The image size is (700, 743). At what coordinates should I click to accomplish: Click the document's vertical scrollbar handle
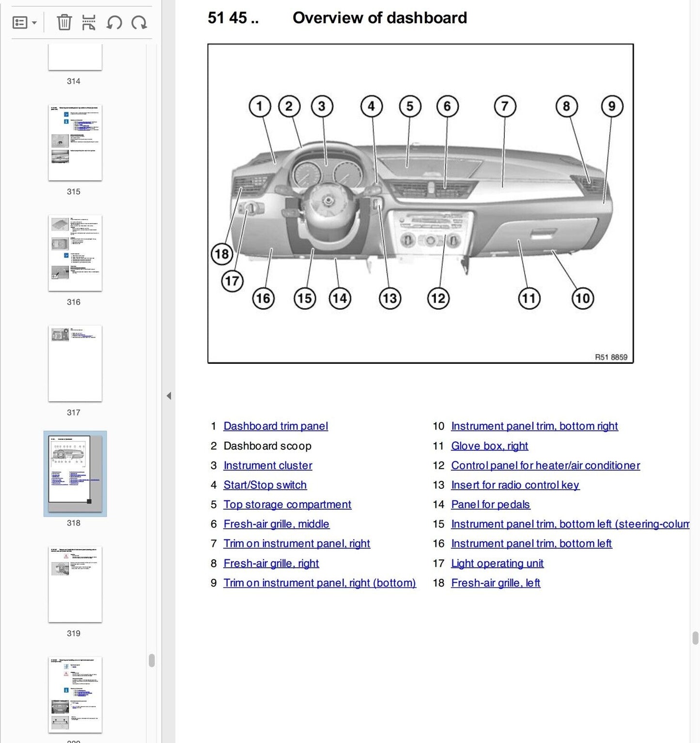pos(696,638)
